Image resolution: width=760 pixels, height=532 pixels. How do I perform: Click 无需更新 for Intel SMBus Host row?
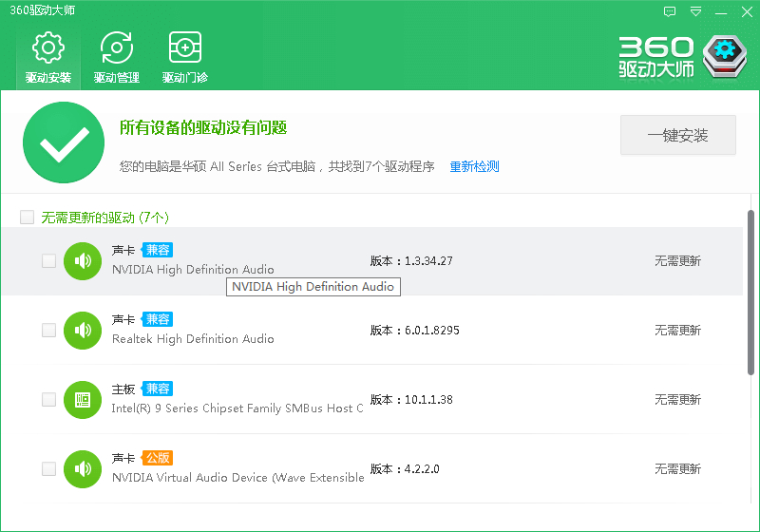pos(677,400)
